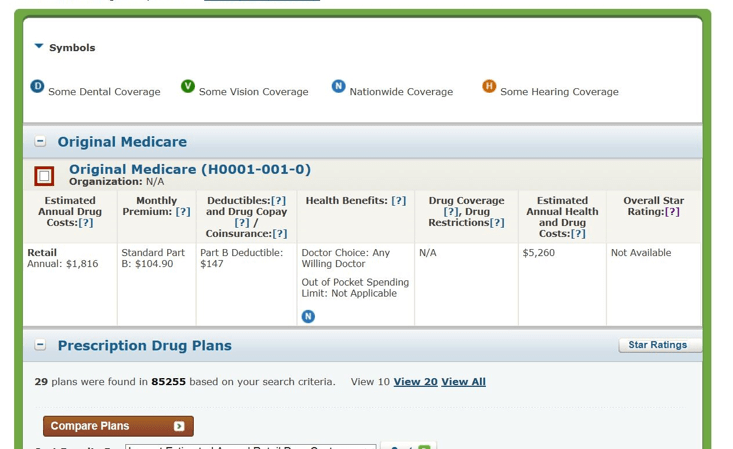733x449 pixels.
Task: Click Organization: N/A text
Action: (x=116, y=181)
